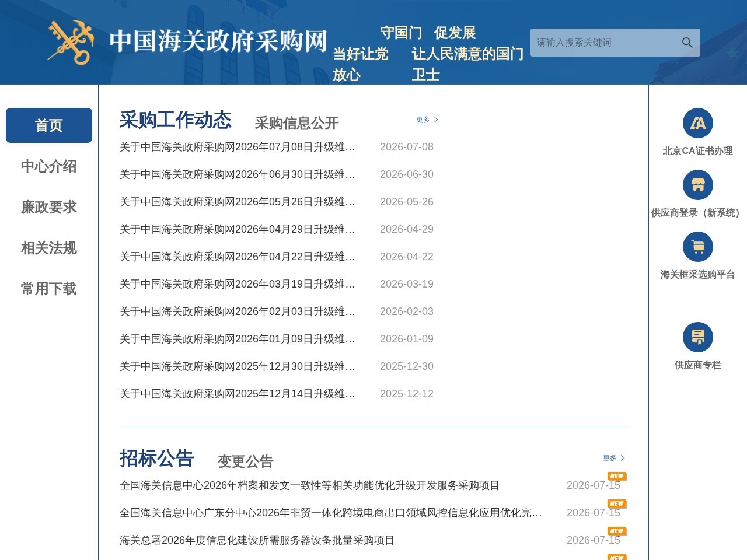This screenshot has width=747, height=560.
Task: Click date 2026-04-22 in news list
Action: (x=407, y=257)
